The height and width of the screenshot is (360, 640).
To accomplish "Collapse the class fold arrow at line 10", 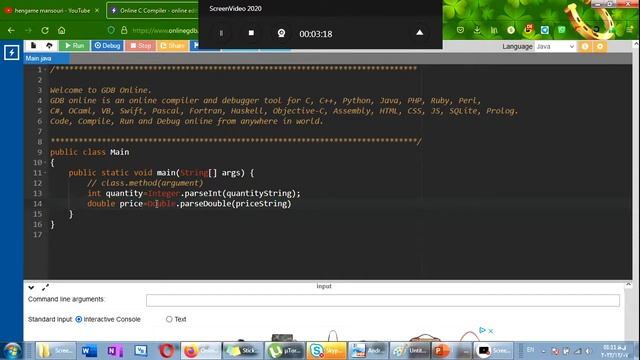I will click(x=45, y=162).
